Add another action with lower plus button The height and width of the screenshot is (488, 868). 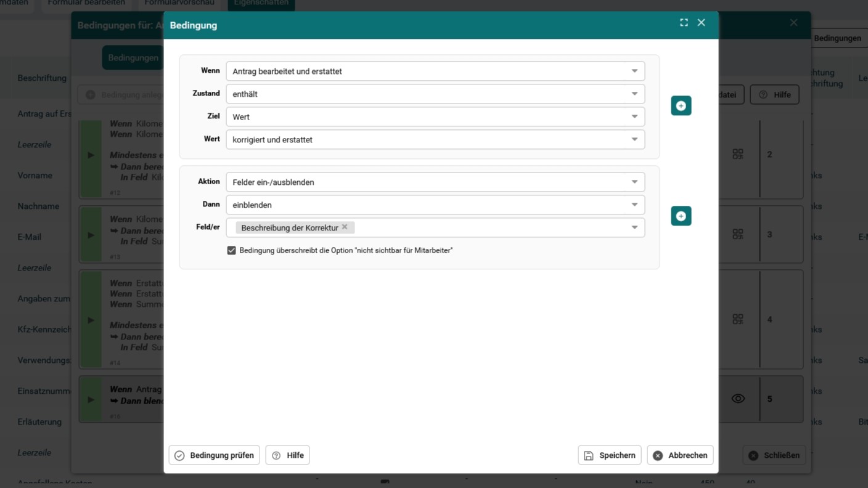pyautogui.click(x=681, y=216)
